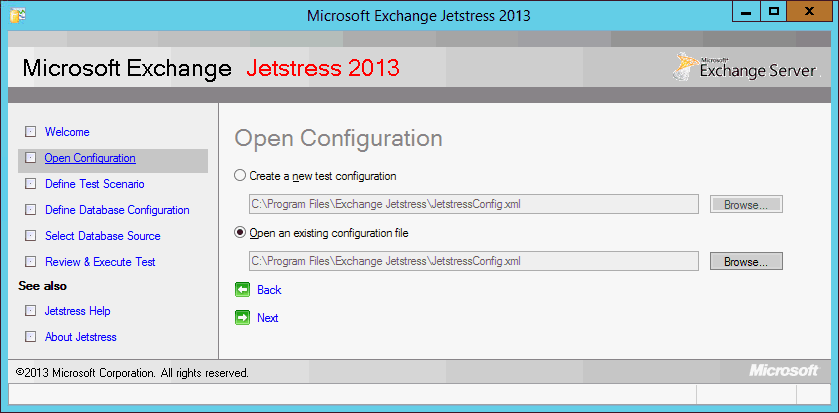Select Create a new test configuration

coord(316,175)
